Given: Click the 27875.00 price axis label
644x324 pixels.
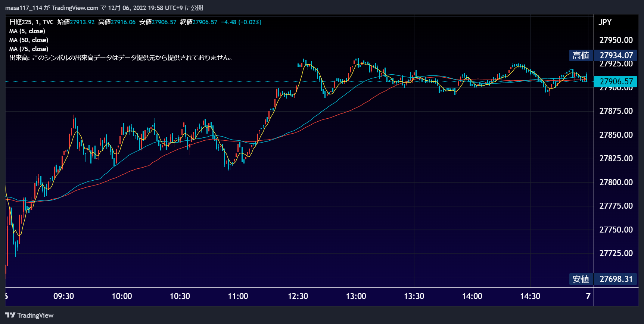Looking at the screenshot, I should pyautogui.click(x=616, y=111).
